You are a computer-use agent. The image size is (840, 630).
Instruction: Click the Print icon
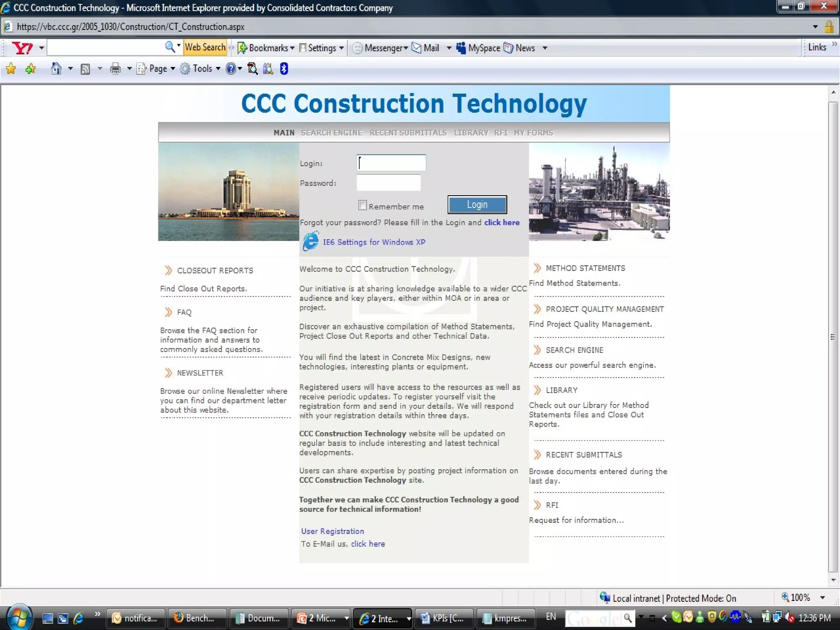(115, 68)
